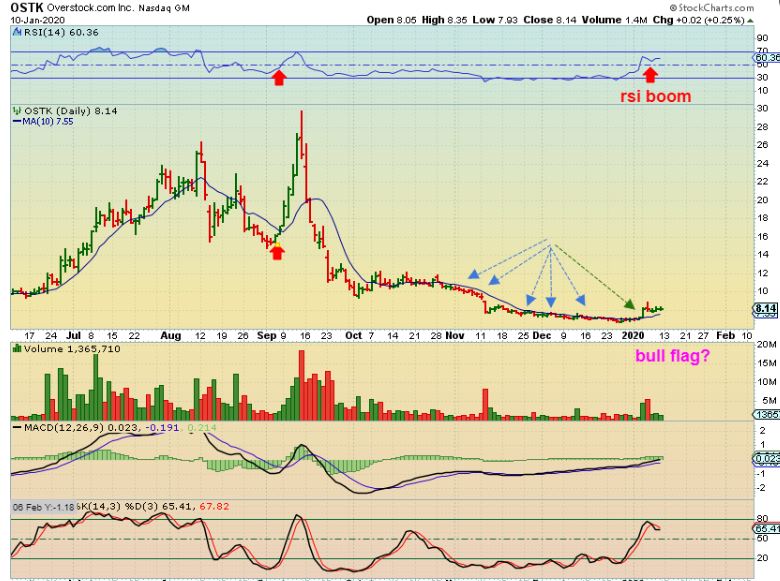Click the 8.14 last-price tag on price axis
This screenshot has height=581, width=780.
(766, 308)
